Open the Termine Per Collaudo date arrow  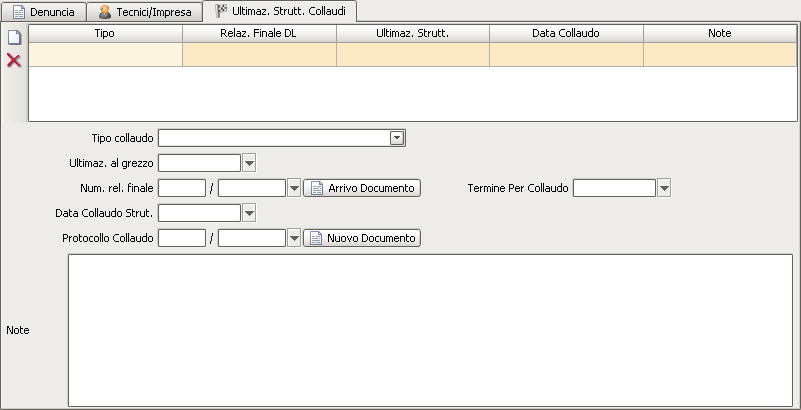664,188
